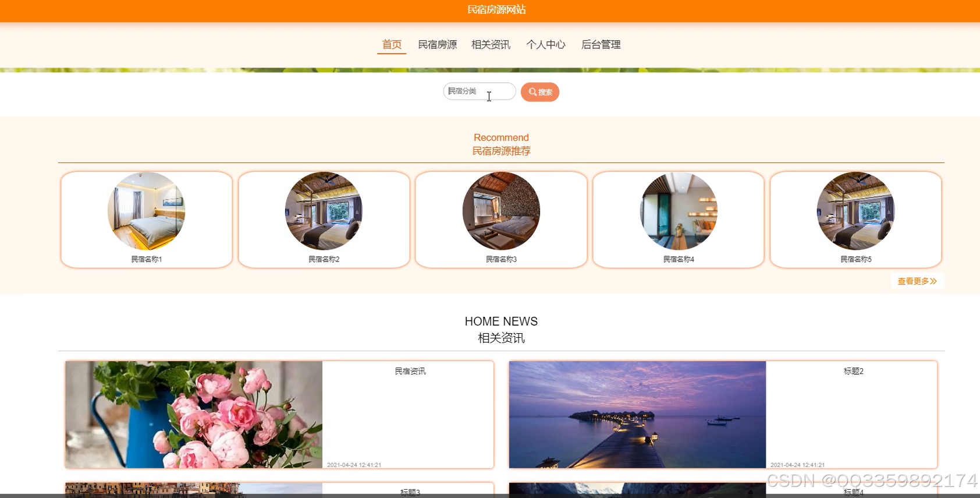Click the 民宿房源推荐 section heading
This screenshot has width=980, height=498.
tap(501, 151)
